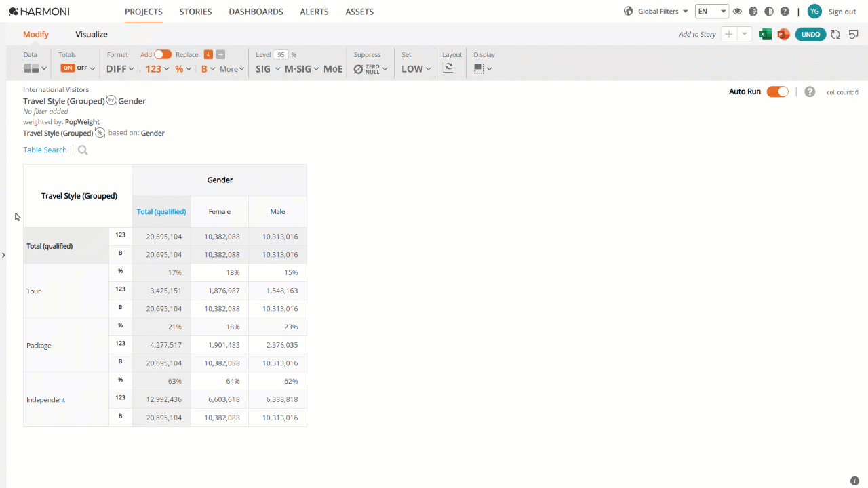Open Add to Story dropdown arrow
Image resolution: width=868 pixels, height=488 pixels.
click(x=745, y=35)
